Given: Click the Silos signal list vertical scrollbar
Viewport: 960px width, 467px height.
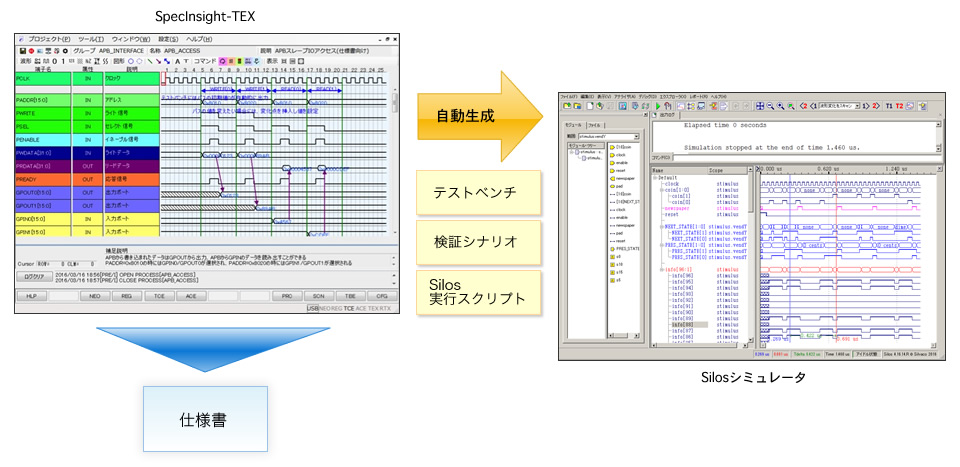Looking at the screenshot, I should coord(751,257).
